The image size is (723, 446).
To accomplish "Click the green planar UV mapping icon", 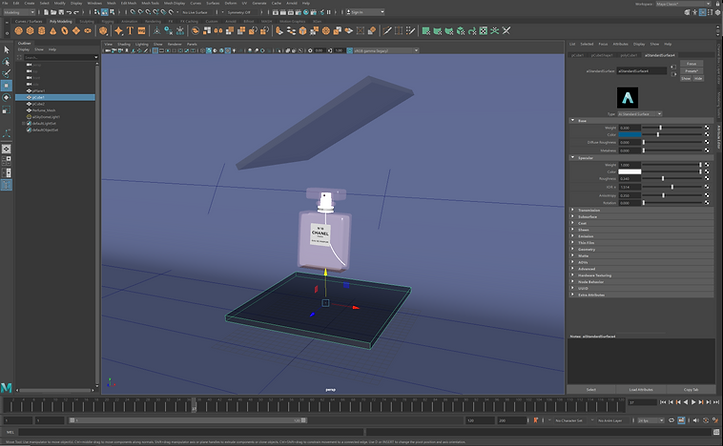I will click(x=426, y=31).
